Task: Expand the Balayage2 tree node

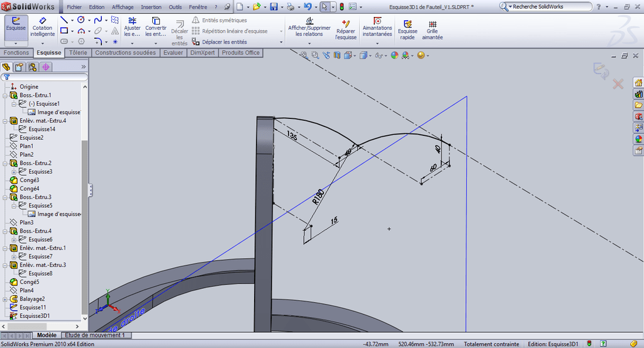Action: (5, 299)
